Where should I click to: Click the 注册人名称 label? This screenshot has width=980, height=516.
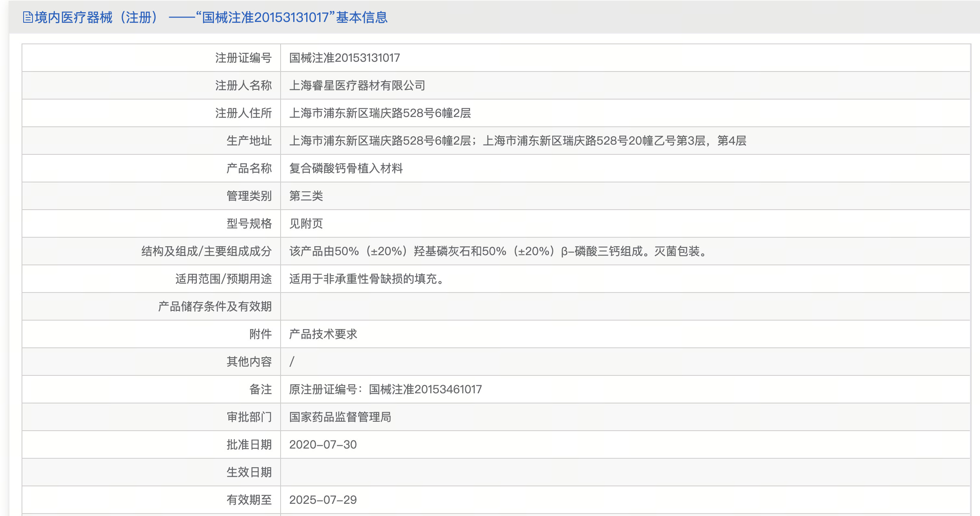[244, 85]
